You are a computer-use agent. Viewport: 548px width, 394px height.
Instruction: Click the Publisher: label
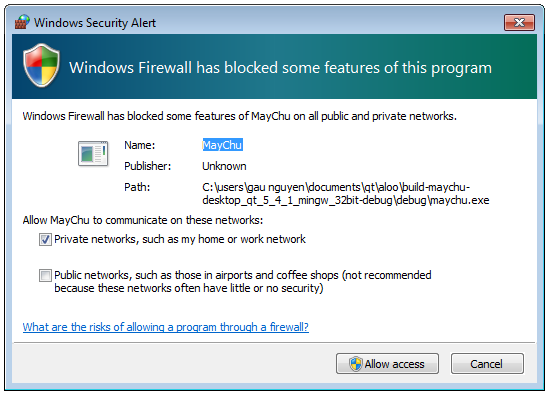tap(147, 166)
